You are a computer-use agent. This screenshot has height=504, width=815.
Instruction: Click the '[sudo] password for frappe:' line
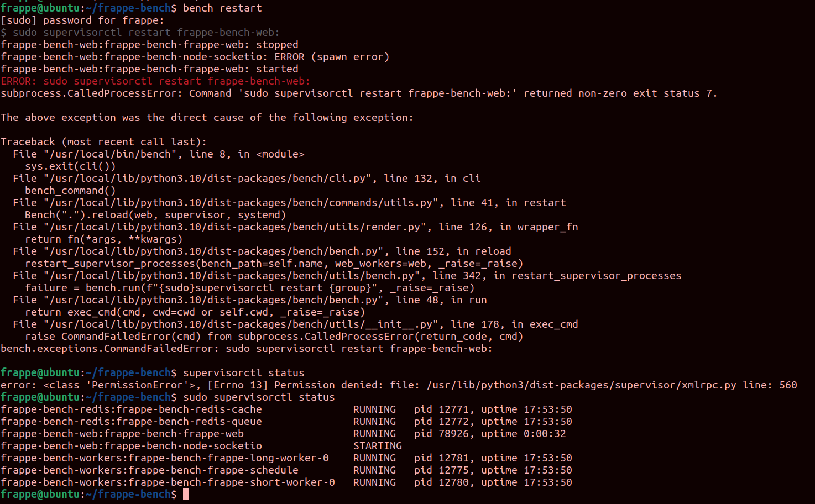[x=82, y=20]
